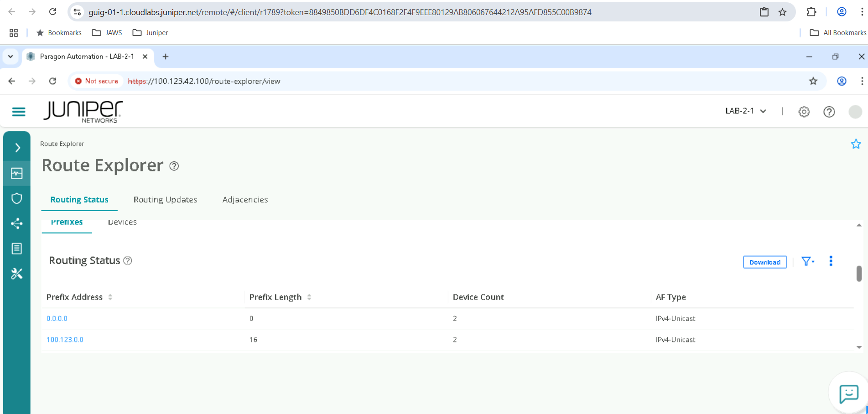Open the 100.123.0.0 prefix link

click(65, 340)
